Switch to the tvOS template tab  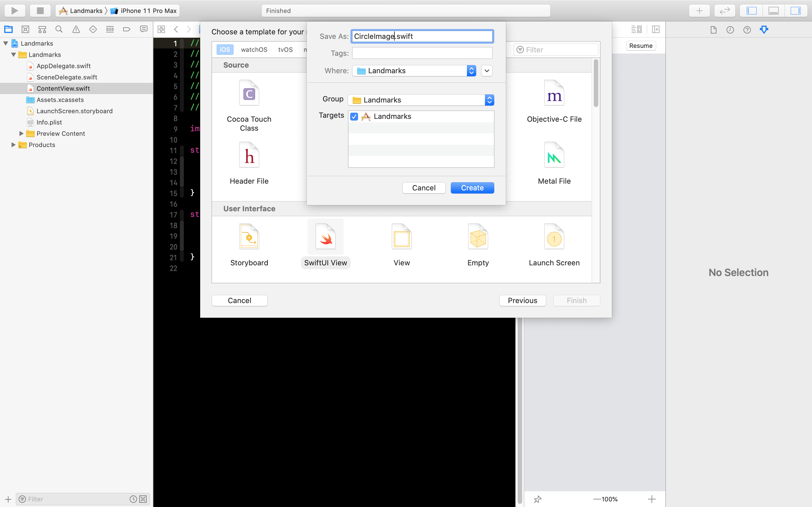[285, 50]
